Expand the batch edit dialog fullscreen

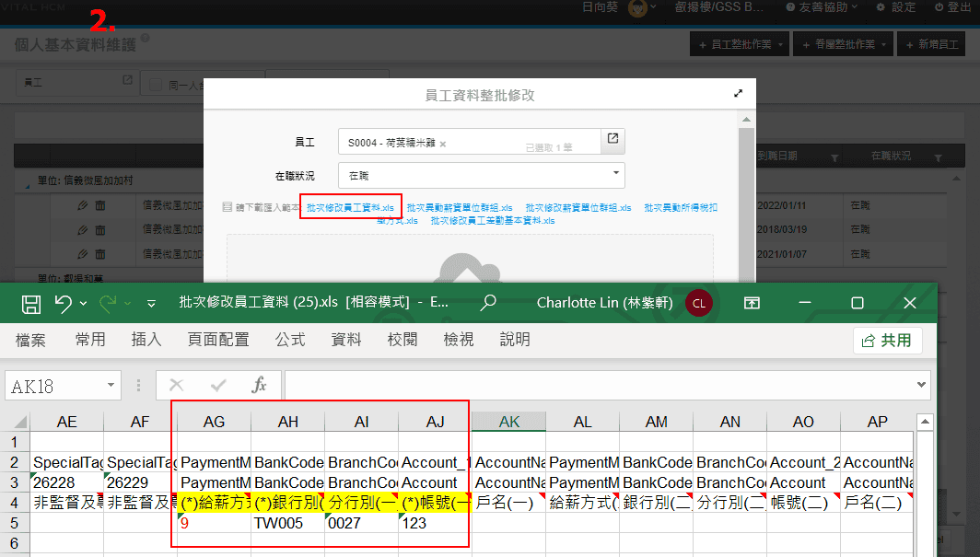pyautogui.click(x=738, y=94)
